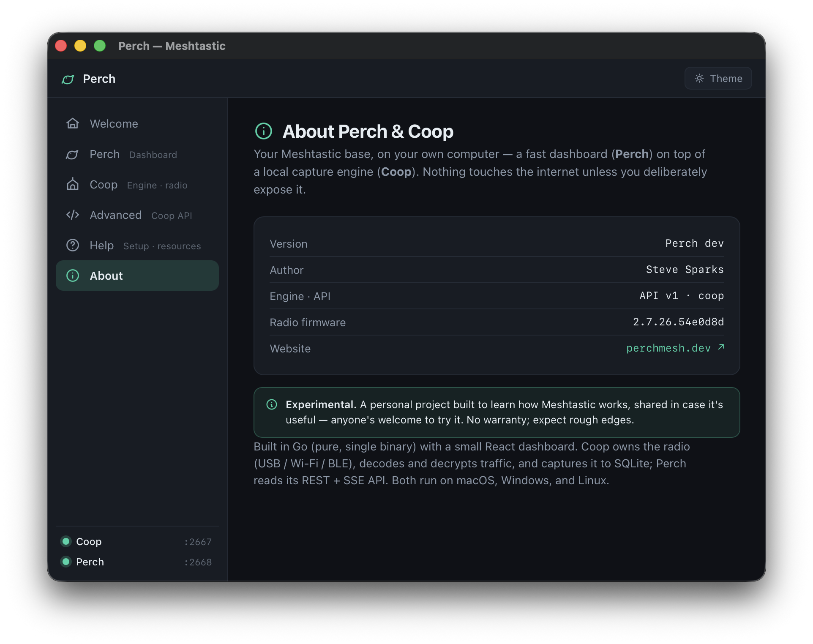Click the green status dot beside Perch :2668

pyautogui.click(x=66, y=562)
